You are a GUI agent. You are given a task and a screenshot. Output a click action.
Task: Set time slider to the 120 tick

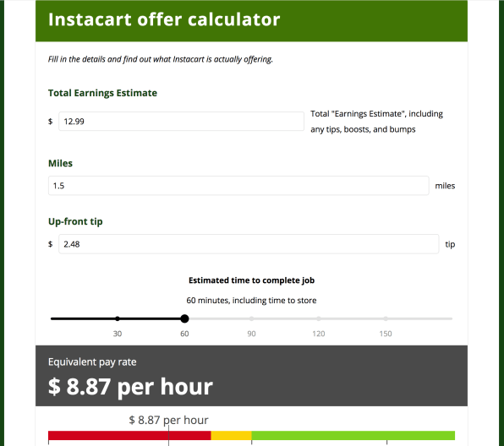[319, 318]
